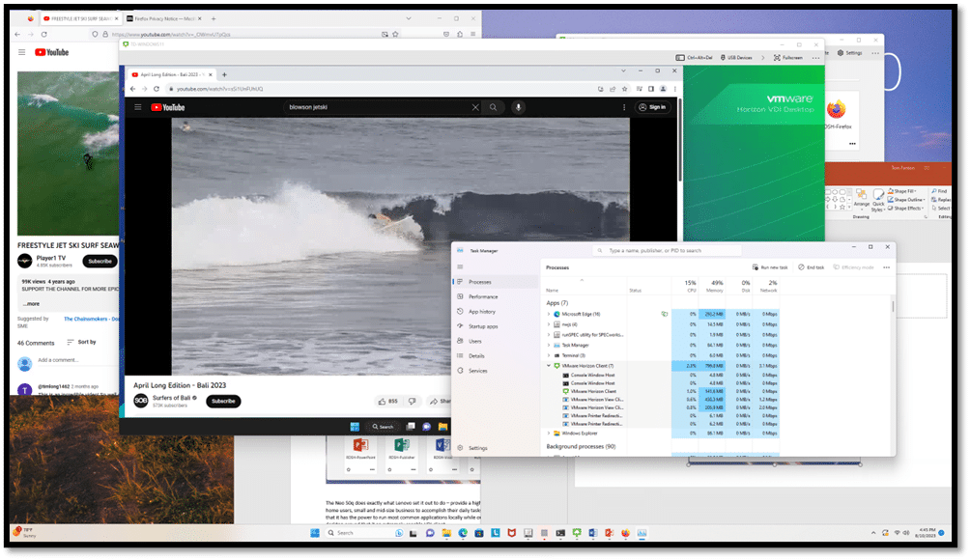Sort processes by Network column
Screen dimensions: 970x560
point(766,286)
